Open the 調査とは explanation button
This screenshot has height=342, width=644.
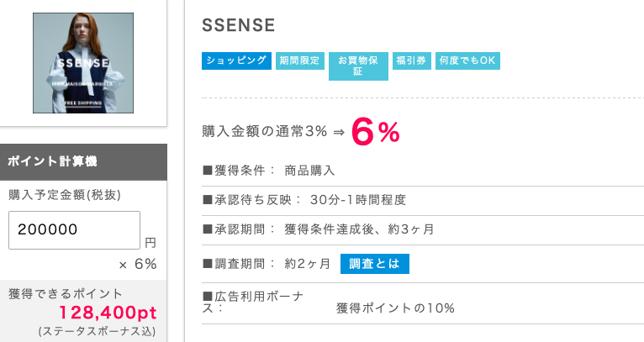375,264
